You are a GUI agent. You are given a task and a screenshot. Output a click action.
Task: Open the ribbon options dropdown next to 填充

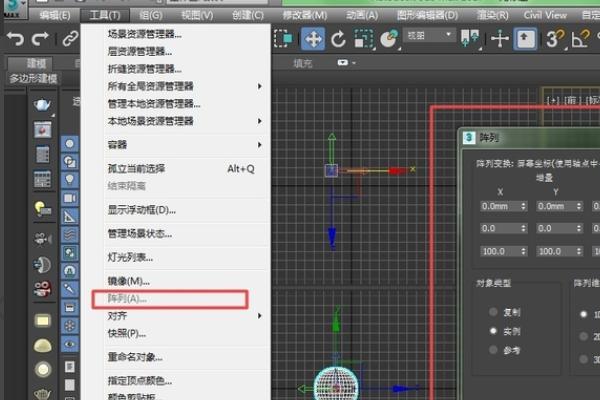point(347,62)
